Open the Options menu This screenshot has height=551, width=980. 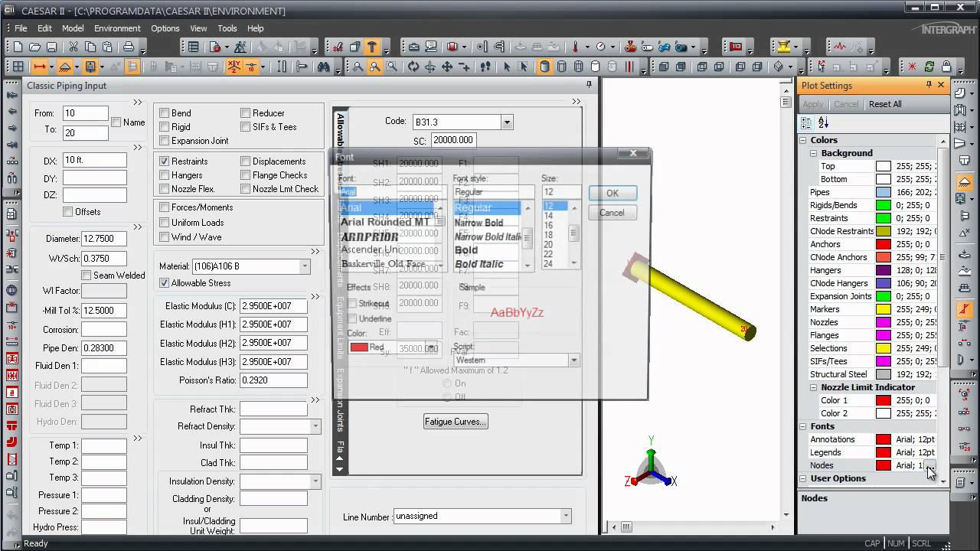pyautogui.click(x=165, y=28)
